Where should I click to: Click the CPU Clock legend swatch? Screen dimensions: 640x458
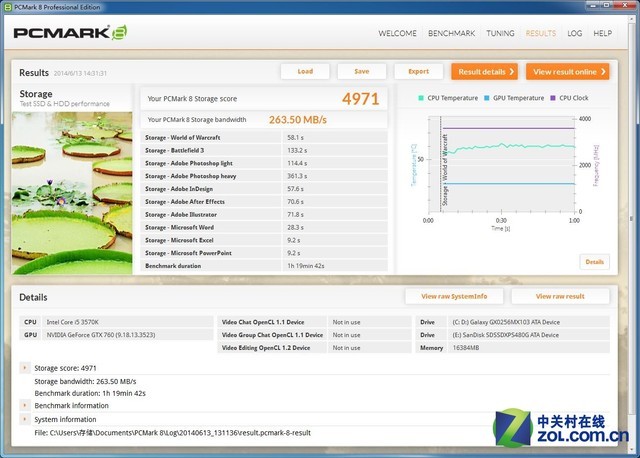[553, 98]
